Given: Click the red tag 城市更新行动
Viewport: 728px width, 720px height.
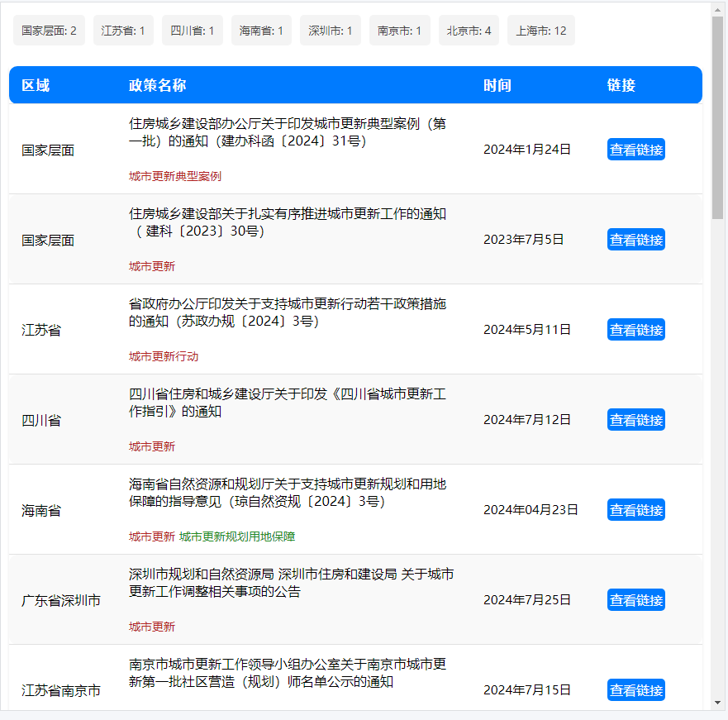Looking at the screenshot, I should [x=164, y=357].
